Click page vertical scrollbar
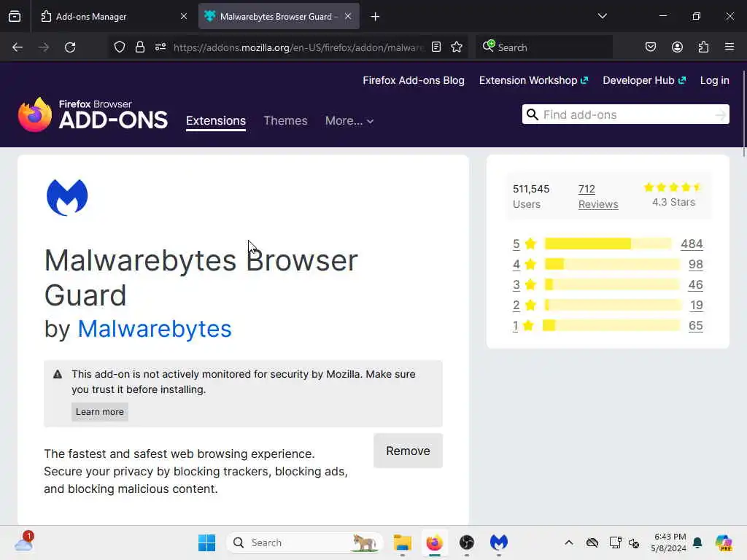 743,114
